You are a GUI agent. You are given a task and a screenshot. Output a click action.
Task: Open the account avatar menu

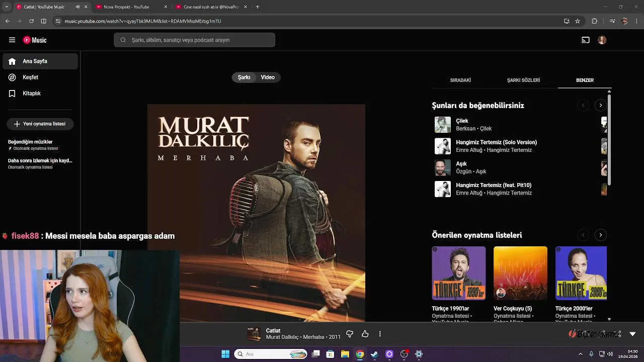pyautogui.click(x=602, y=40)
